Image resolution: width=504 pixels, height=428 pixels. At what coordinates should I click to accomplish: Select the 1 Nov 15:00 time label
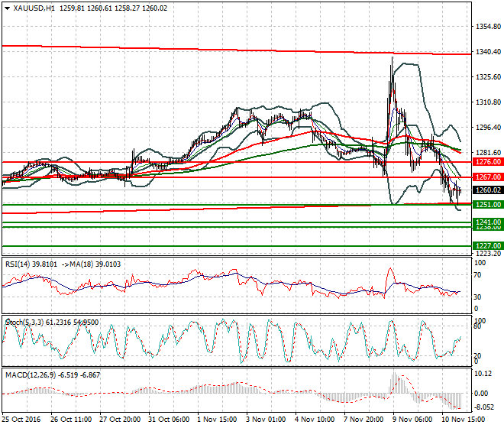217,420
